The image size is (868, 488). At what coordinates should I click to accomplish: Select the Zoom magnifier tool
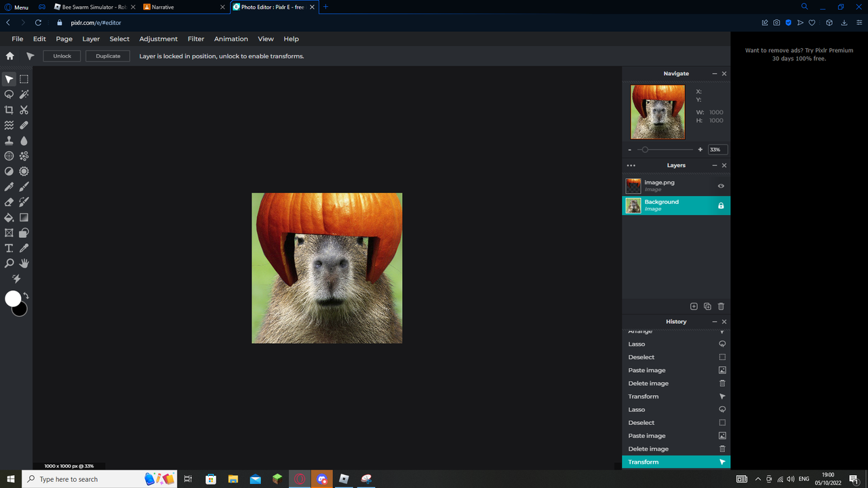coord(9,263)
